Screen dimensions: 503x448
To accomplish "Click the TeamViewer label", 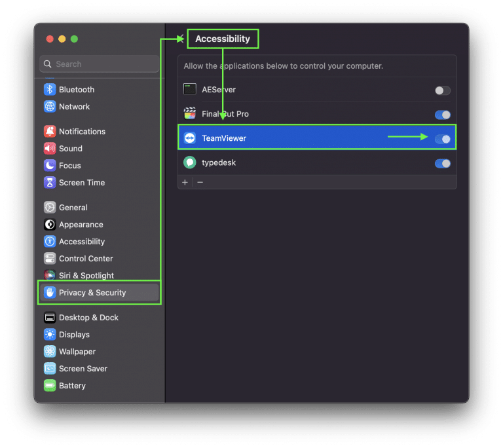I will 224,138.
